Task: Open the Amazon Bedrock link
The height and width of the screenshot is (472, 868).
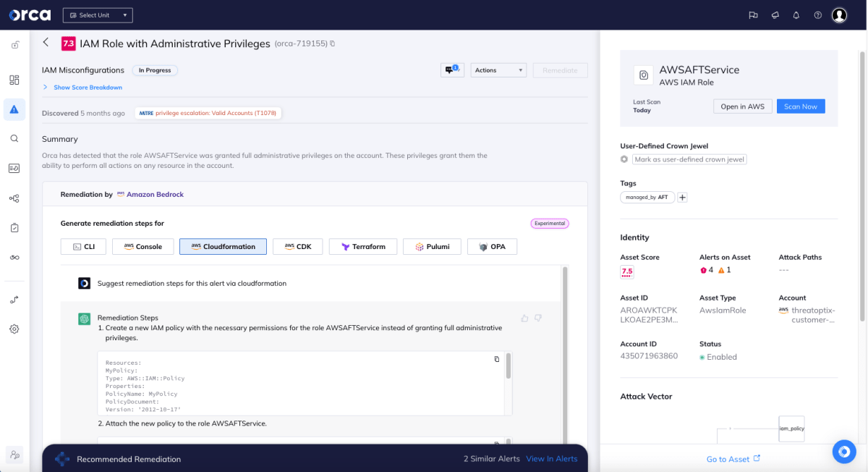Action: click(150, 195)
